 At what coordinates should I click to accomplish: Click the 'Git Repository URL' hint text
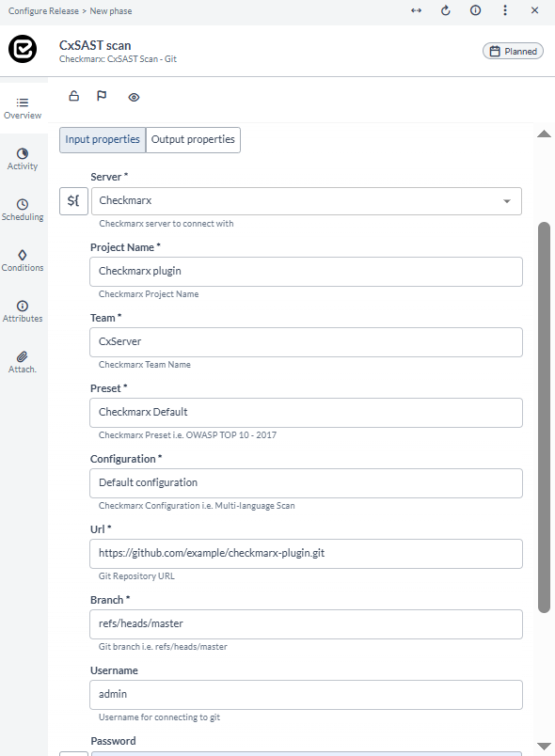(x=136, y=575)
